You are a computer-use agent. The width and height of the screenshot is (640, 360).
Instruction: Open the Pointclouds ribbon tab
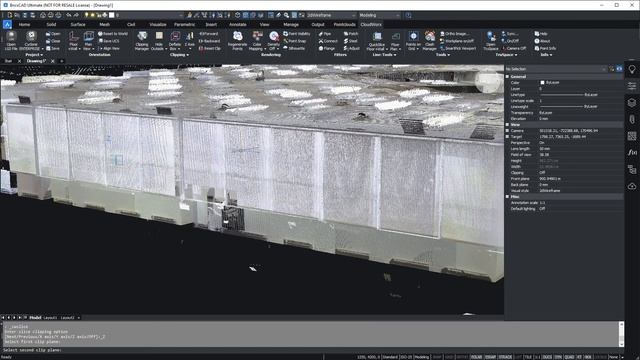pyautogui.click(x=344, y=24)
